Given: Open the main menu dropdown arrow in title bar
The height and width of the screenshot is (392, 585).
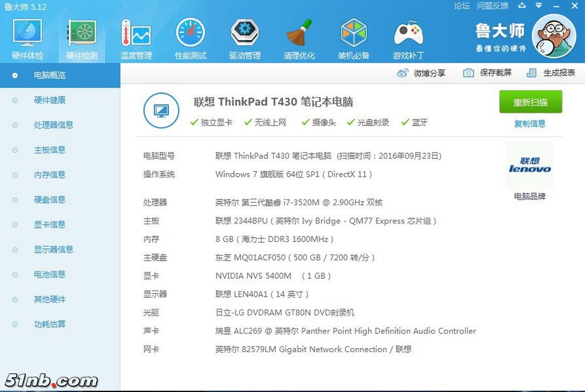Looking at the screenshot, I should [539, 6].
